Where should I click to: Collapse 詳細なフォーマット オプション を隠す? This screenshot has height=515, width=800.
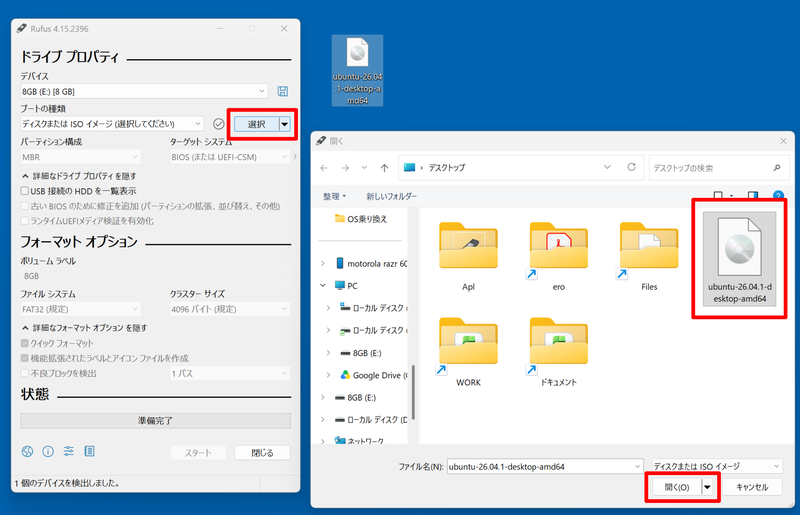coord(84,328)
